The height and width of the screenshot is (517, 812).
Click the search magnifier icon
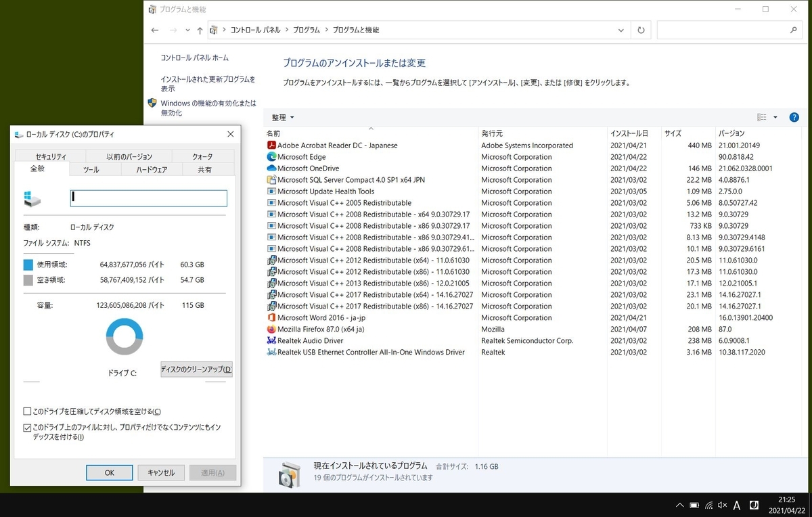point(794,30)
